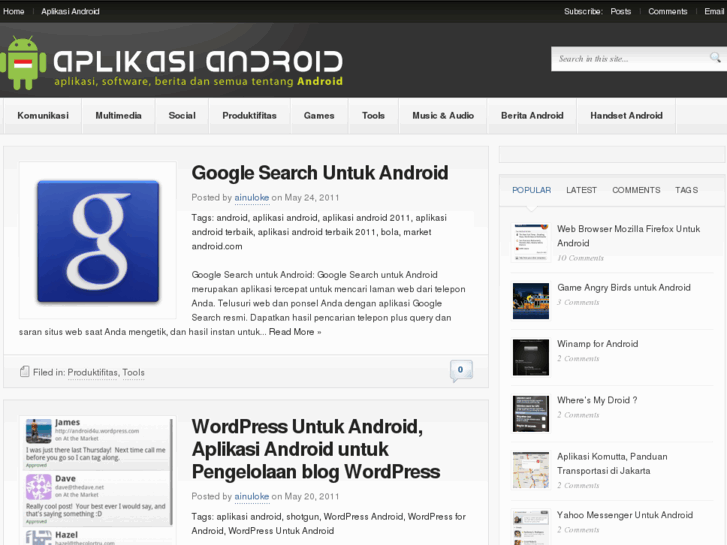Open the Social category

pos(182,115)
